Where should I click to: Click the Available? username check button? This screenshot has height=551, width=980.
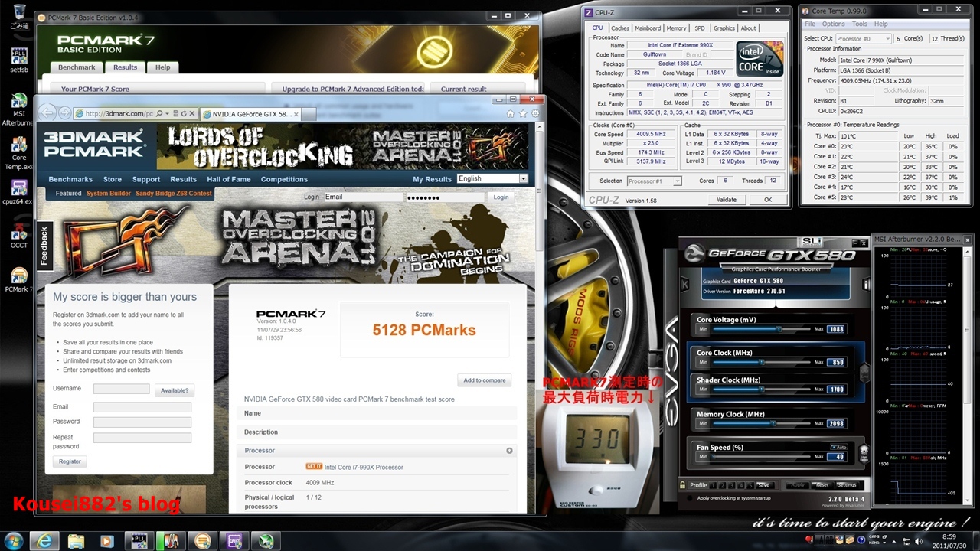pyautogui.click(x=175, y=390)
